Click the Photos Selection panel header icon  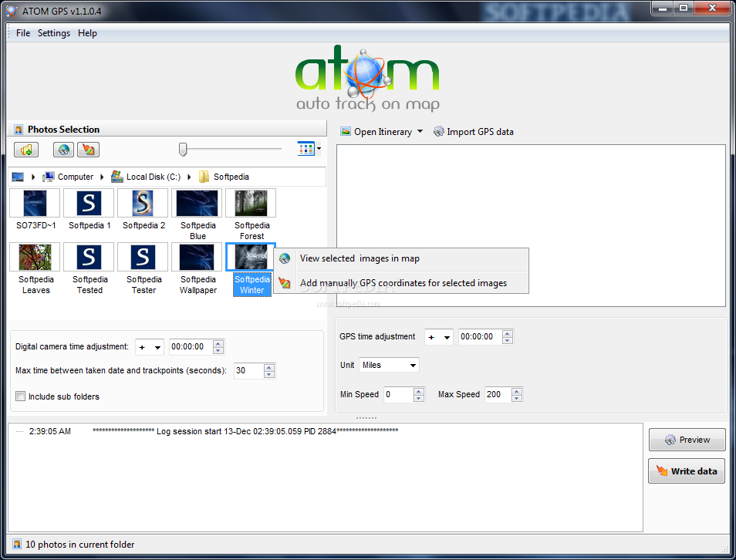19,130
